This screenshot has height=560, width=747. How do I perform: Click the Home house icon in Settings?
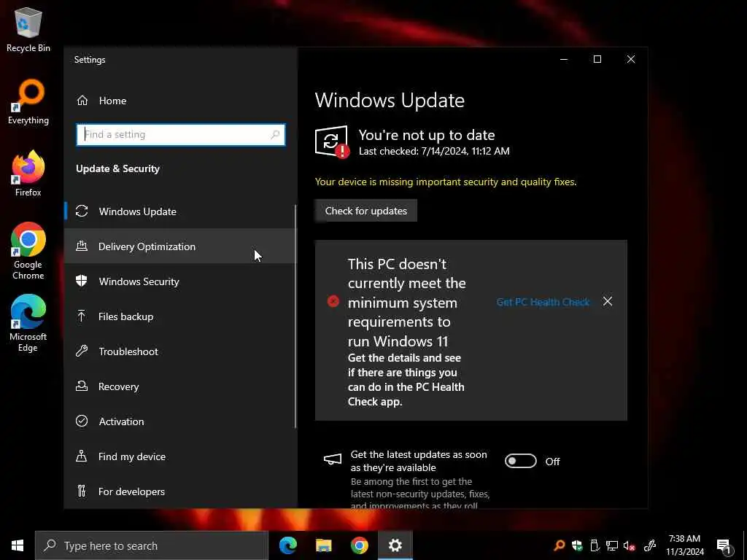(x=82, y=101)
